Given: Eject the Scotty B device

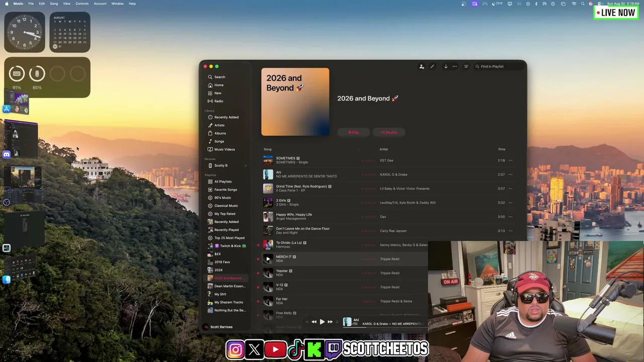Looking at the screenshot, I should click(246, 165).
